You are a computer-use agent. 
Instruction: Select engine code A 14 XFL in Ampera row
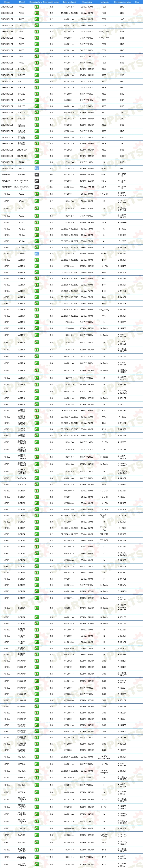[x=122, y=254]
